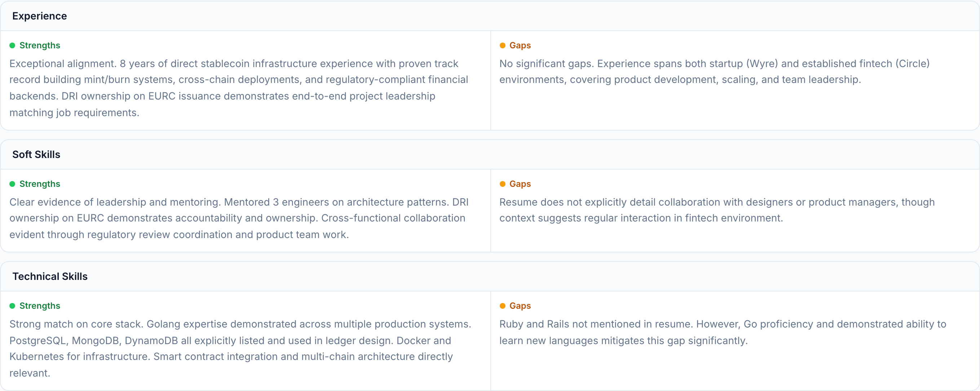This screenshot has width=980, height=391.
Task: Select Gaps label under Soft Skills
Action: [520, 184]
